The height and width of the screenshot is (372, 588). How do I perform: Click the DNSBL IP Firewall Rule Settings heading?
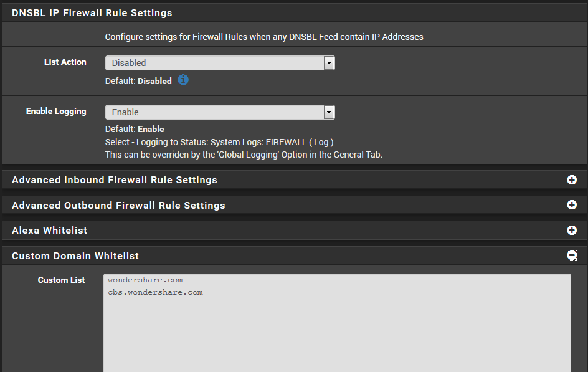click(x=92, y=12)
